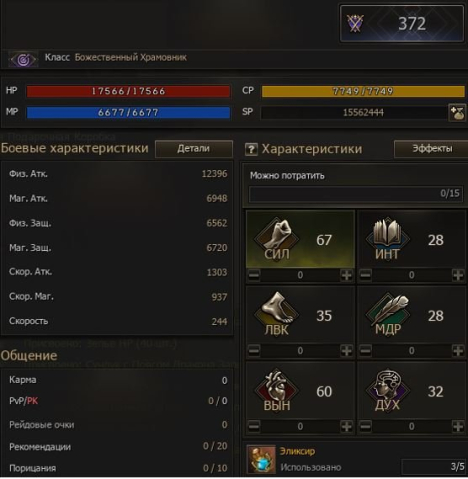The image size is (468, 479).
Task: Click the СИЛ fist strength icon
Action: click(277, 238)
